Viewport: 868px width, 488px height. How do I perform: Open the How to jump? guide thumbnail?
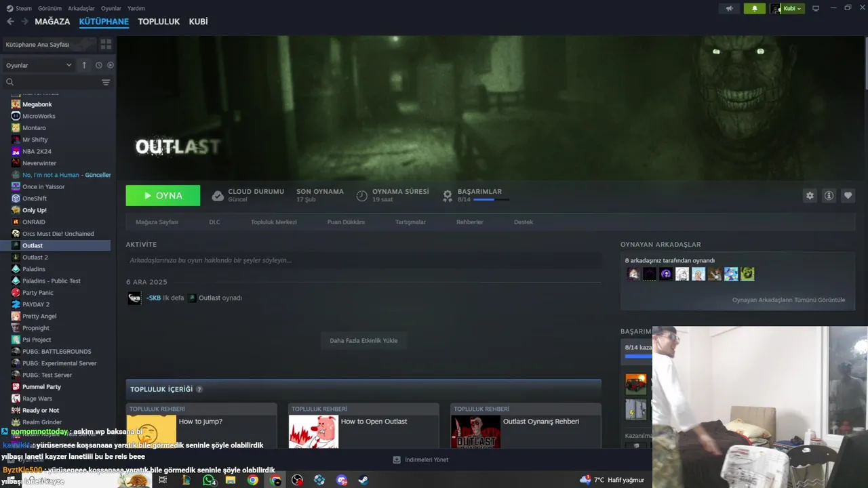pyautogui.click(x=151, y=432)
